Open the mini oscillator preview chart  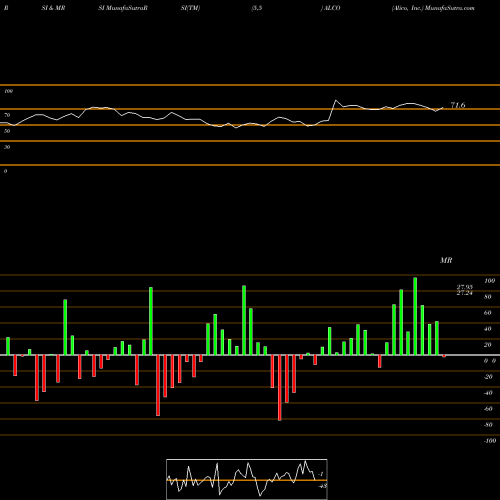[x=247, y=479]
